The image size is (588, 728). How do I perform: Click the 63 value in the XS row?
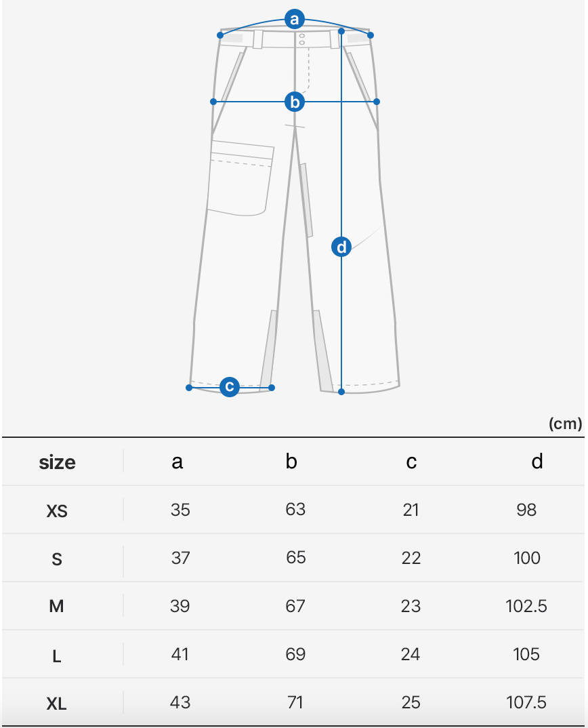tap(295, 509)
